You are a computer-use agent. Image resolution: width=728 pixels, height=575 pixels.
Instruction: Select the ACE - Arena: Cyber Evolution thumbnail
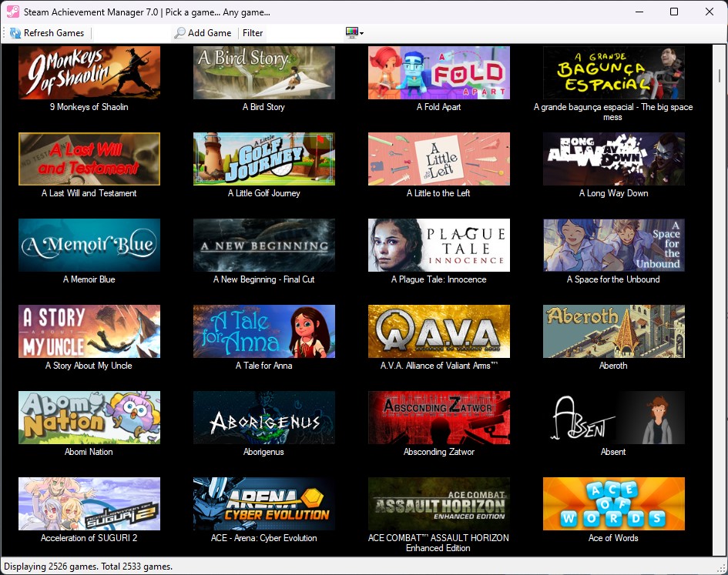pos(263,504)
